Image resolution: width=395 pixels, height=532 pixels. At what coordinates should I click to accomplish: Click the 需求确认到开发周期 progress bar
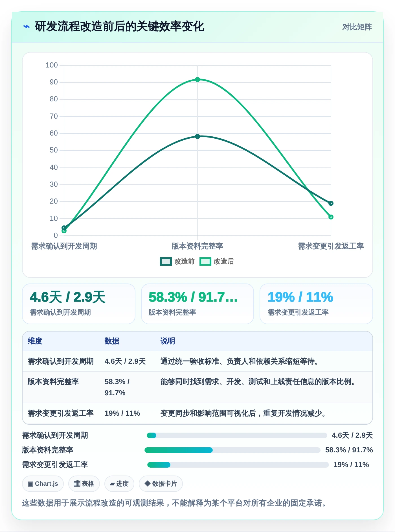pyautogui.click(x=237, y=435)
